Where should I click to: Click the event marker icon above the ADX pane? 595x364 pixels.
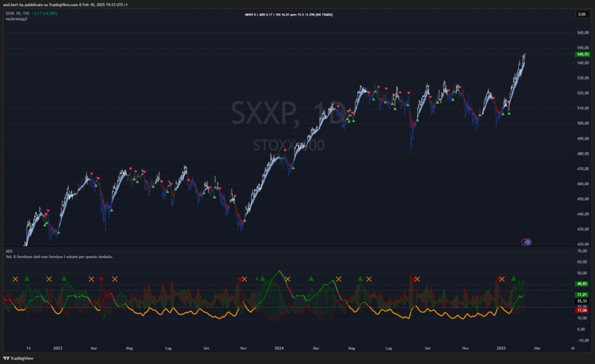coord(526,242)
